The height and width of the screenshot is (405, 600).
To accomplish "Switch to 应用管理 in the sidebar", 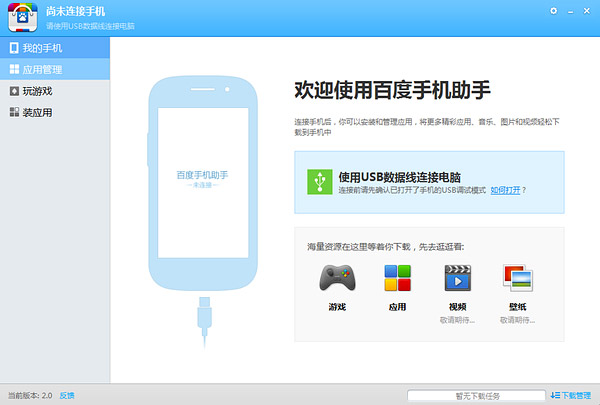I will point(41,69).
